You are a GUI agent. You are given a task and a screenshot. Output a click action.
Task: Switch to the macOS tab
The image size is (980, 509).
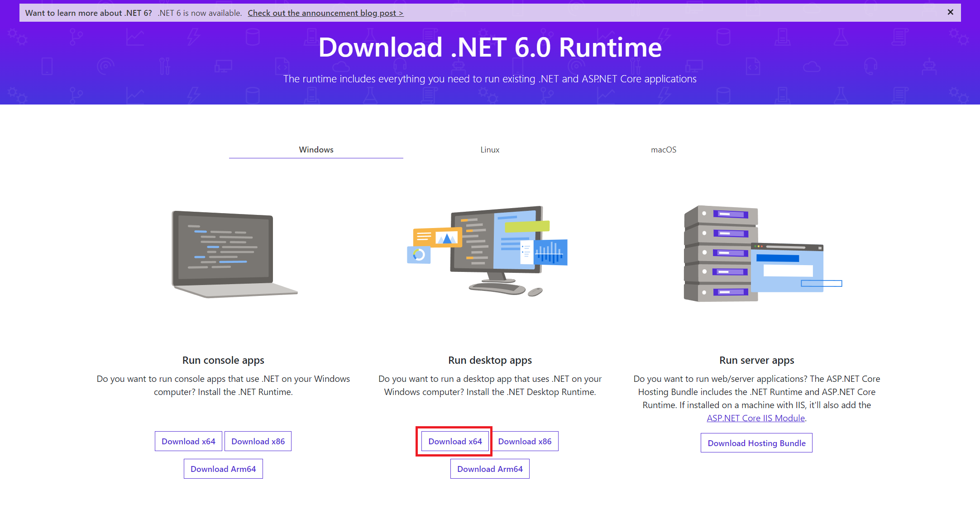click(x=664, y=150)
